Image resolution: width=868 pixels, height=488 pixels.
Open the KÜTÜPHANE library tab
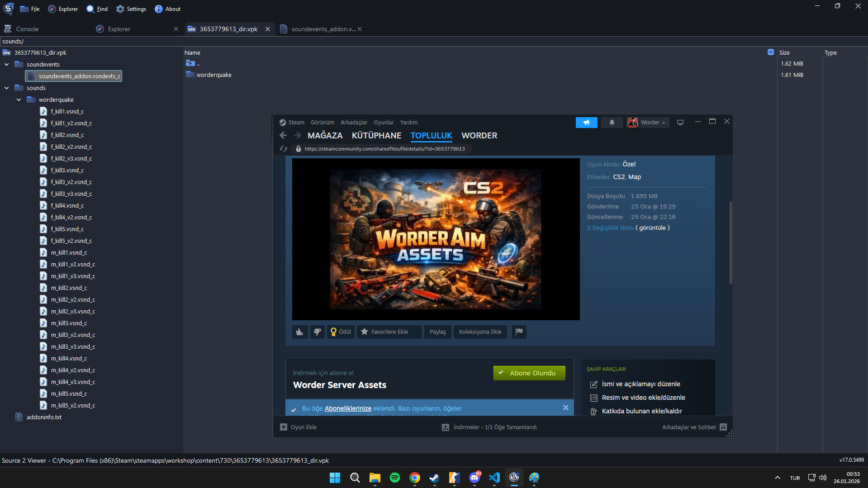pyautogui.click(x=376, y=136)
